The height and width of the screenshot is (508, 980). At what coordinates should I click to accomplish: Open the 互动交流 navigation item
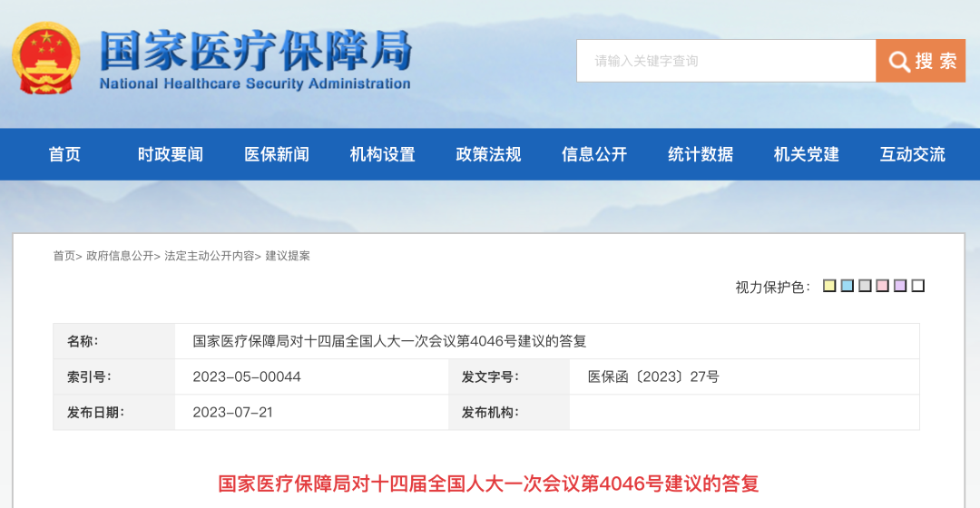coord(913,154)
